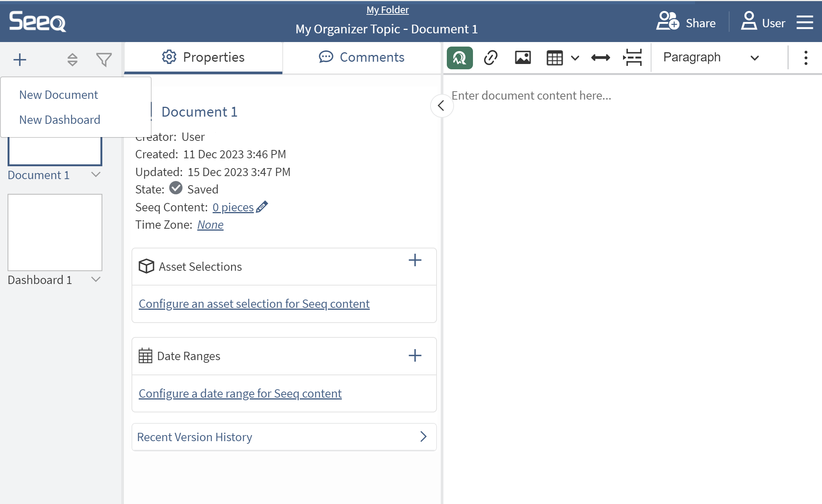Expand the Document 1 options chevron
This screenshot has height=504, width=822.
[96, 175]
